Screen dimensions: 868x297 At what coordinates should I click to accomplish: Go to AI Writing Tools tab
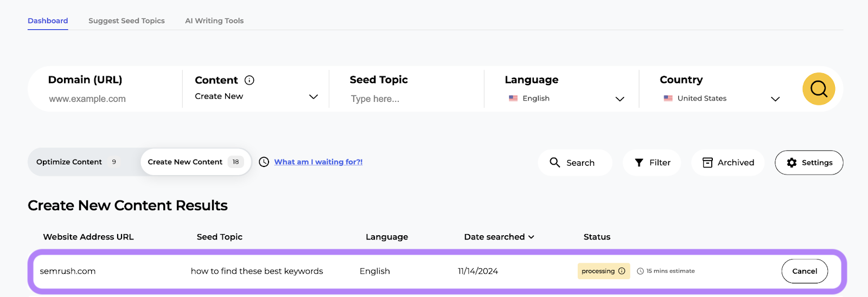pos(214,21)
